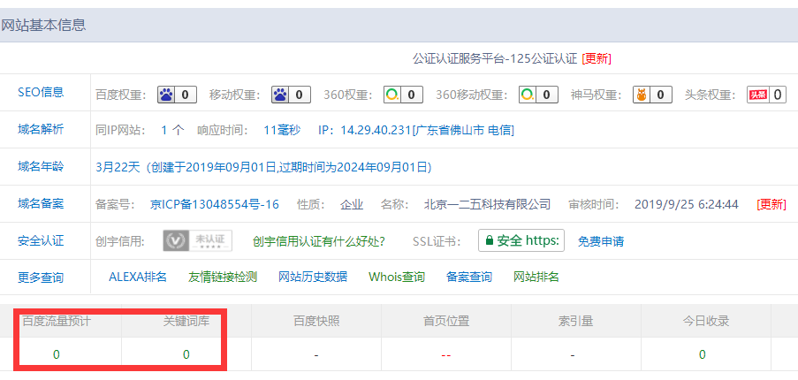798x380 pixels.
Task: Click 更新 next to site title
Action: pyautogui.click(x=596, y=59)
